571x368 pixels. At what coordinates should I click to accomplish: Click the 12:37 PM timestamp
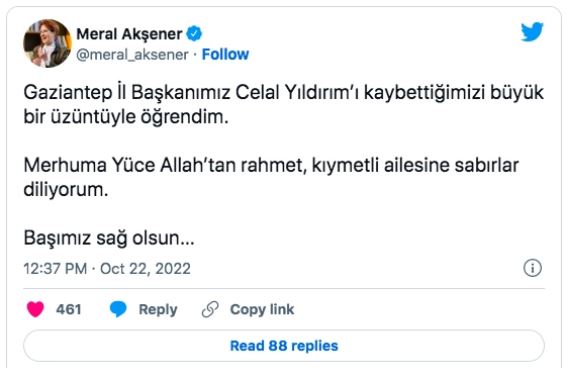[x=55, y=269]
